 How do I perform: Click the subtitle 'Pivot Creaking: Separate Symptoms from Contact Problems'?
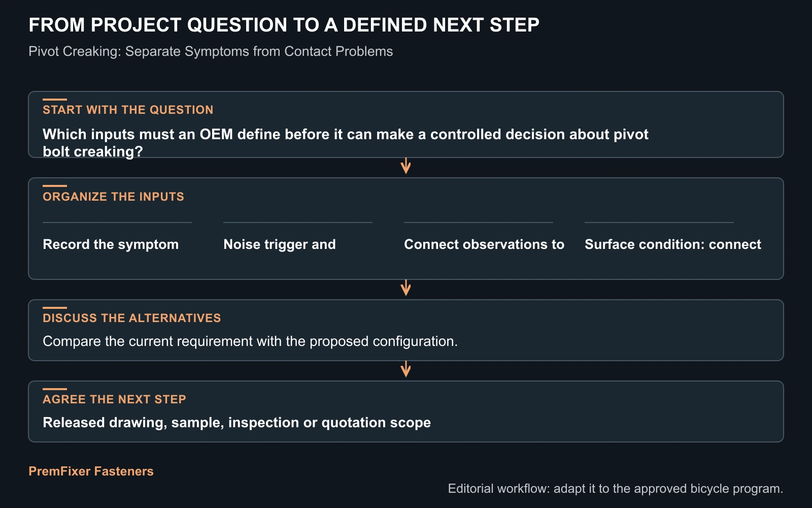click(211, 51)
